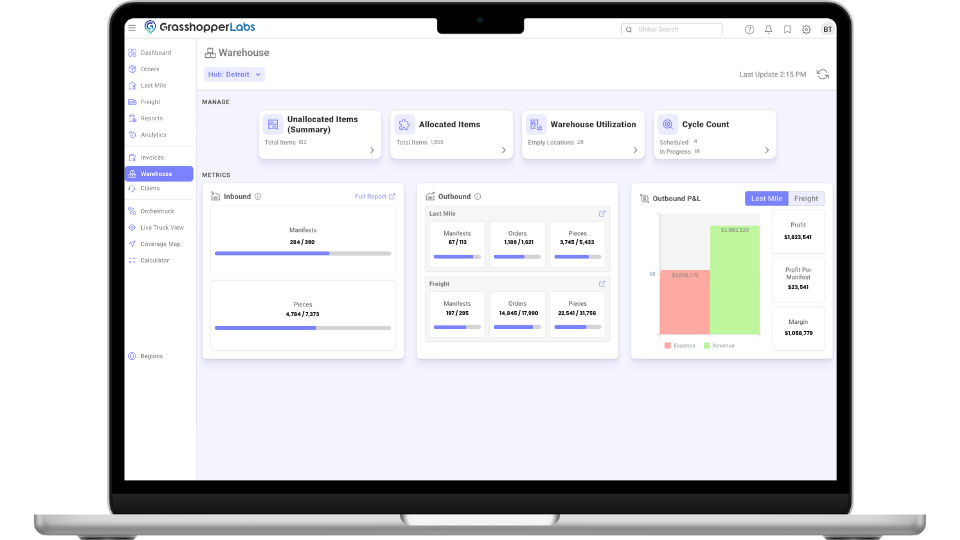Click Last Mile Orders tile
Viewport: 960px width, 540px height.
(517, 244)
